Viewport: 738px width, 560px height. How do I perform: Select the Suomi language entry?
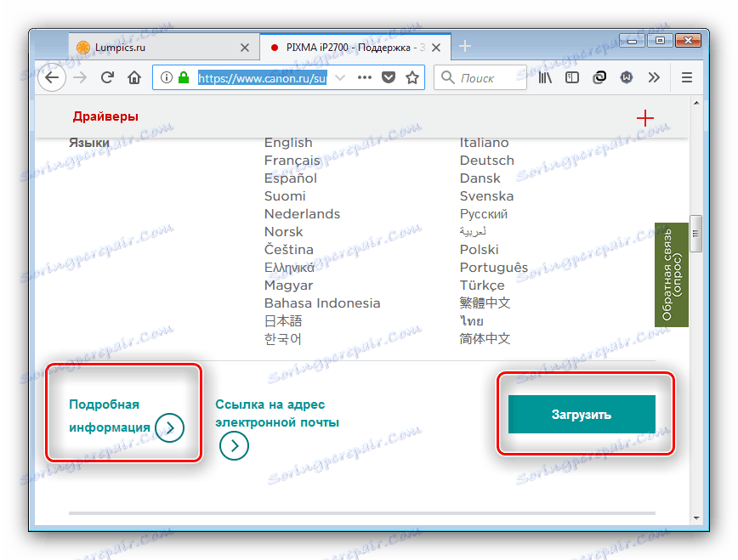pos(285,196)
